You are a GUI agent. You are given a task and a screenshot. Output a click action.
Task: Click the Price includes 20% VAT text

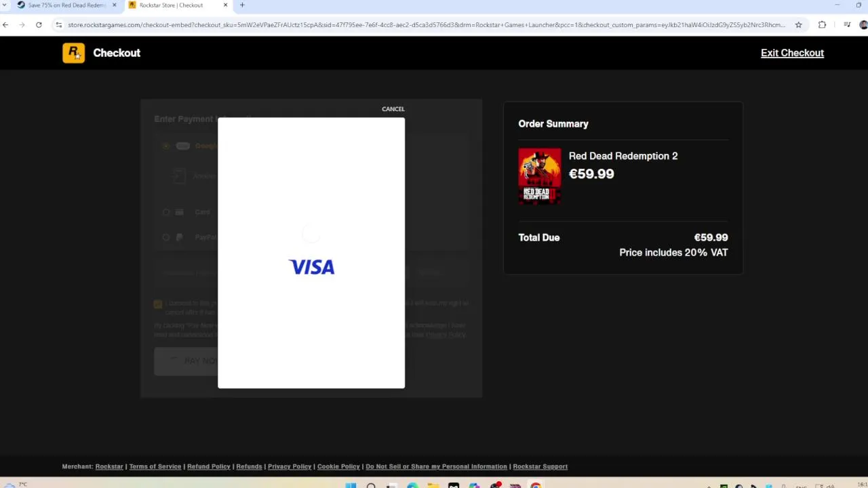click(673, 252)
